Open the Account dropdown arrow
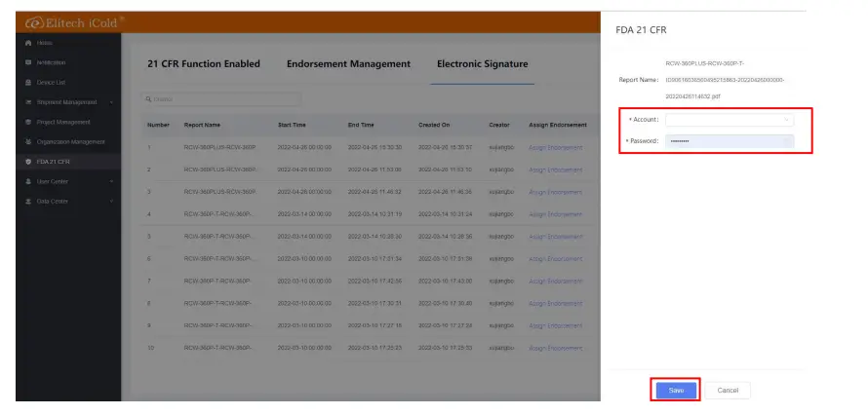The image size is (868, 415). pyautogui.click(x=787, y=120)
